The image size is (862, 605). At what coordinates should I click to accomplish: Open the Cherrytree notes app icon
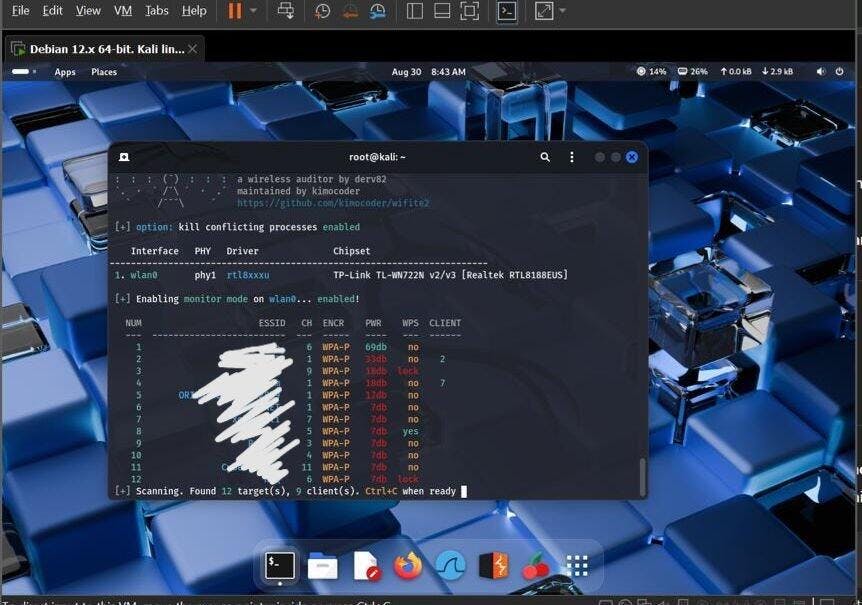coord(536,566)
